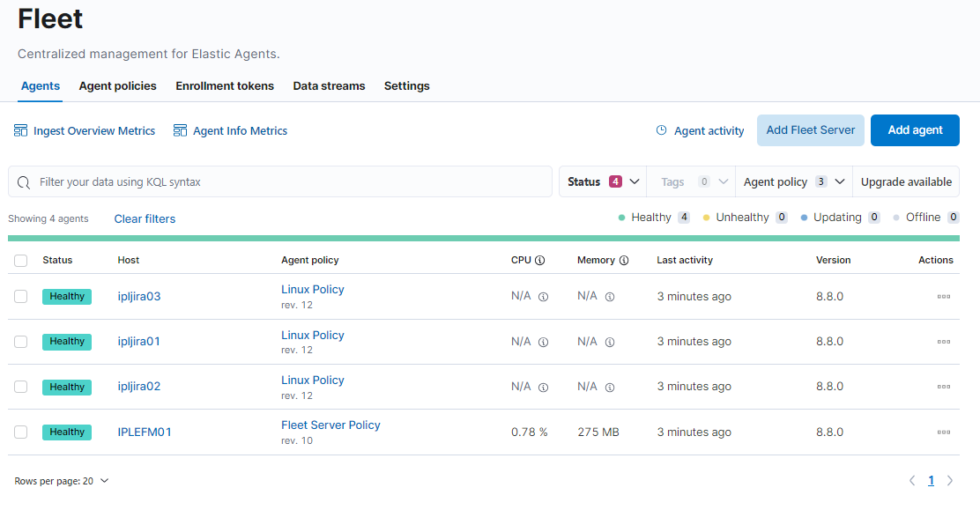Click CPU info icon for ipljira02
The width and height of the screenshot is (980, 510).
(544, 388)
